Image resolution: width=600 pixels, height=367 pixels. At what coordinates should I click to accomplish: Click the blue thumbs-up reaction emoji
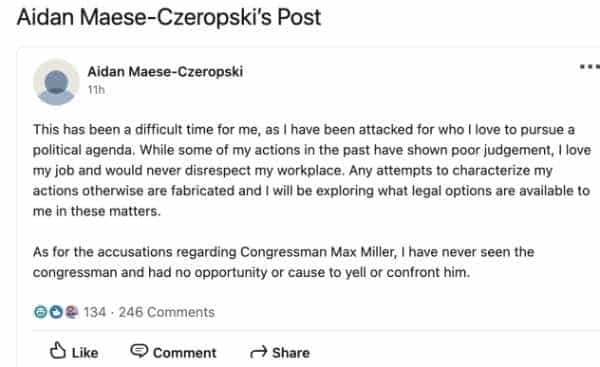pyautogui.click(x=56, y=312)
